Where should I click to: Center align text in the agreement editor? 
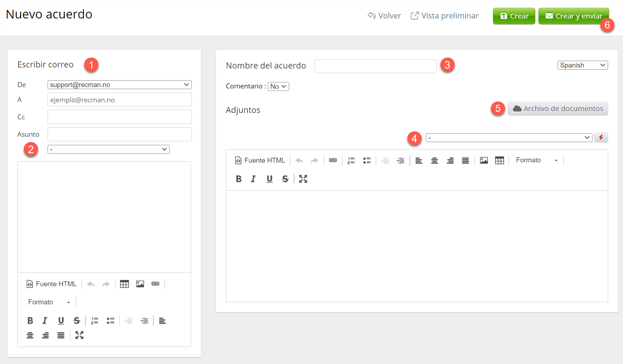[x=434, y=161]
